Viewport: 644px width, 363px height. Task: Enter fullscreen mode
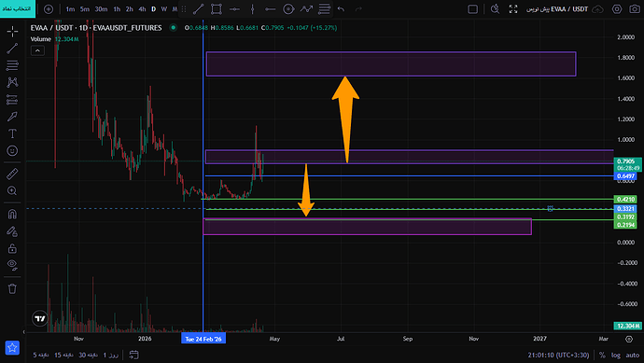[x=513, y=9]
